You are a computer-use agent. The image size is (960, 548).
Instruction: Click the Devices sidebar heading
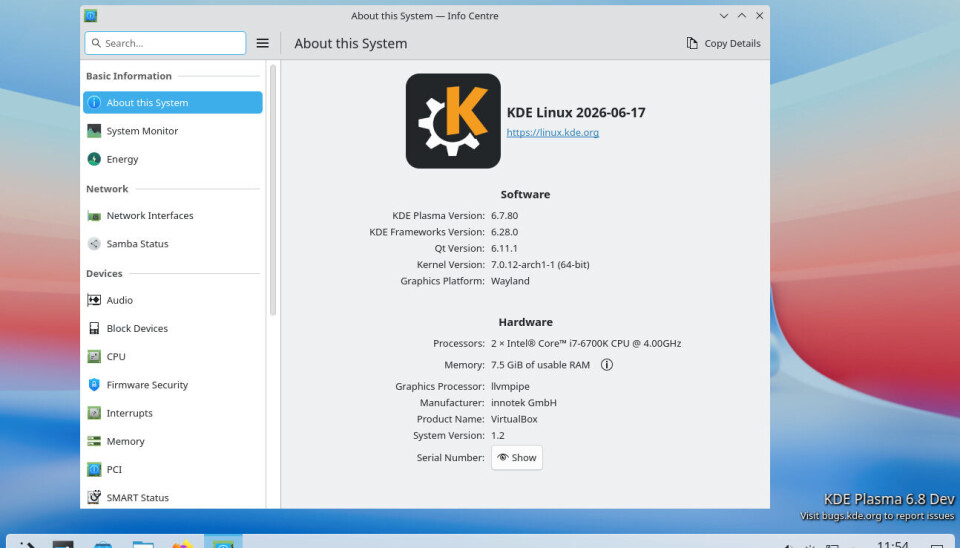(104, 274)
